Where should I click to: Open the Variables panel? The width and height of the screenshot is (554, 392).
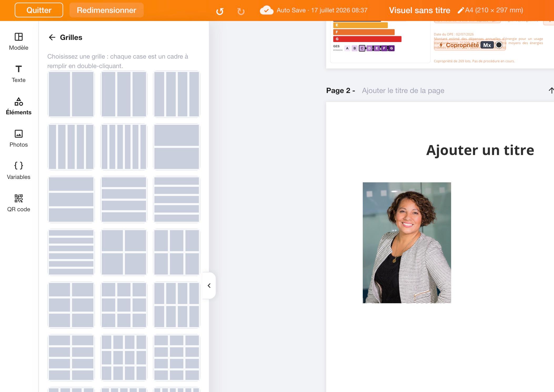[x=18, y=171]
